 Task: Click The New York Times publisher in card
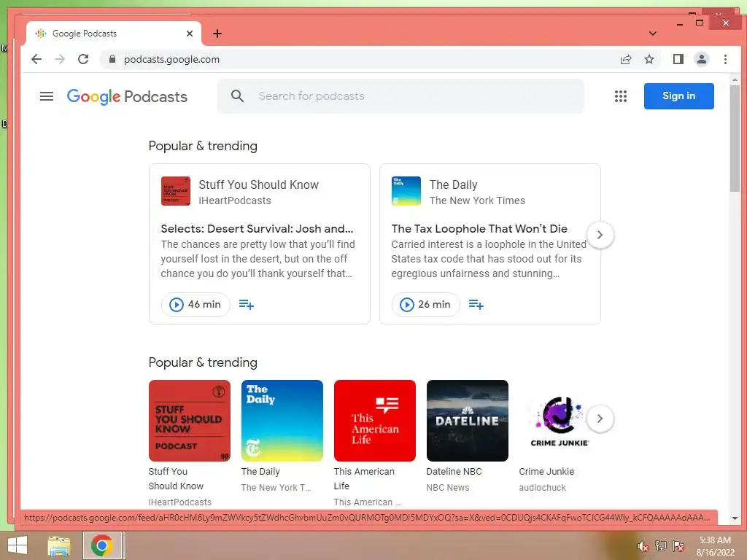click(x=477, y=201)
